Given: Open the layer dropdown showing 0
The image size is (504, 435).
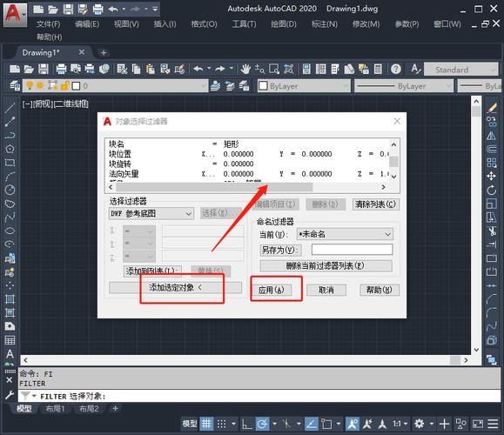Looking at the screenshot, I should coord(116,86).
